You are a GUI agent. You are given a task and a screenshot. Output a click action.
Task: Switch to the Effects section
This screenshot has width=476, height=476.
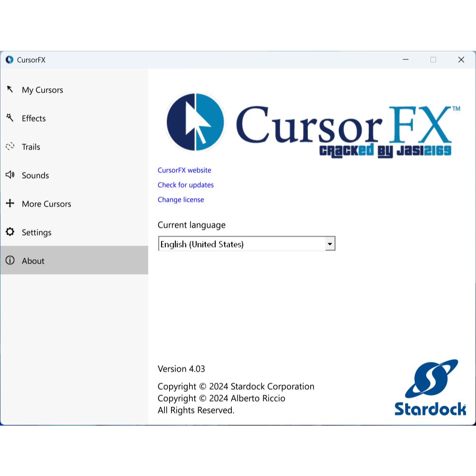coord(34,118)
